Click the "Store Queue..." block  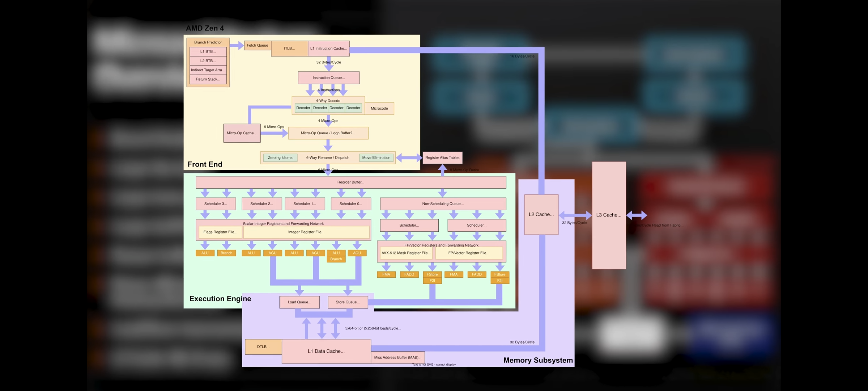tap(348, 302)
